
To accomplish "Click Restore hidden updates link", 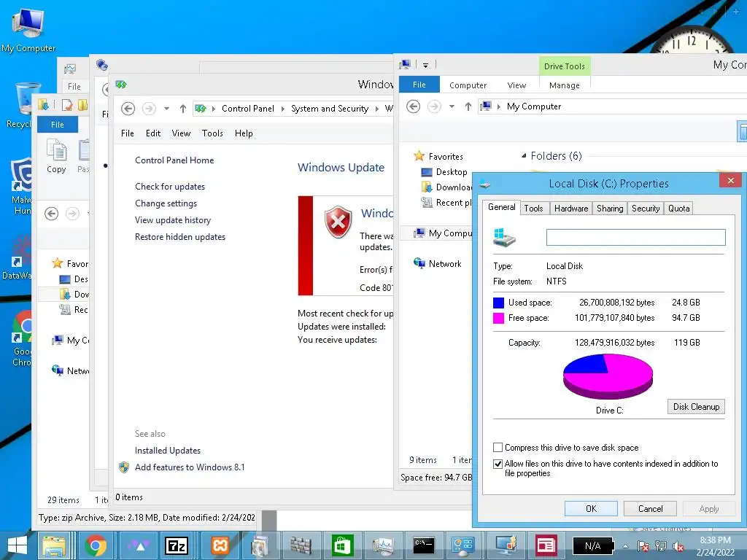I will click(x=179, y=237).
